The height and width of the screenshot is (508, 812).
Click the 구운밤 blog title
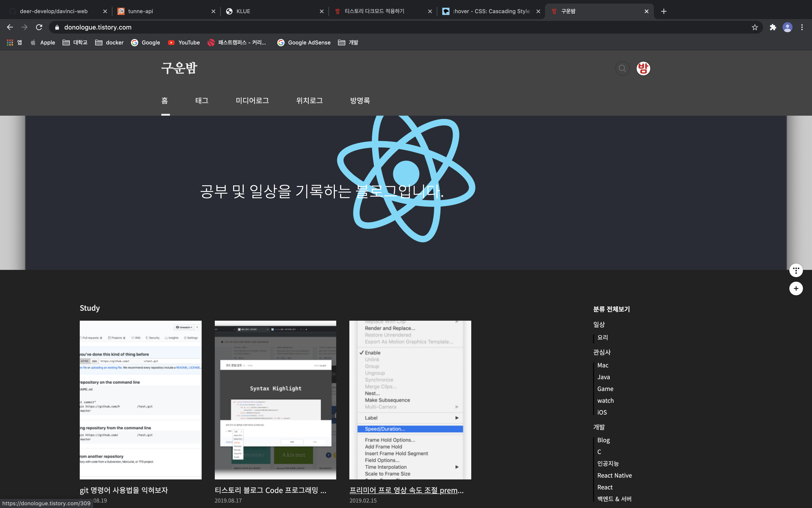[179, 68]
